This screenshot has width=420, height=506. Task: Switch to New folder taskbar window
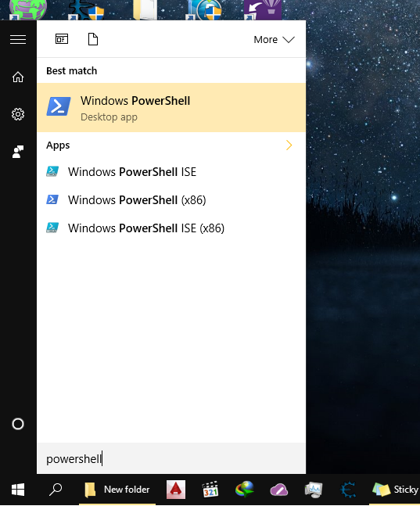tap(117, 490)
